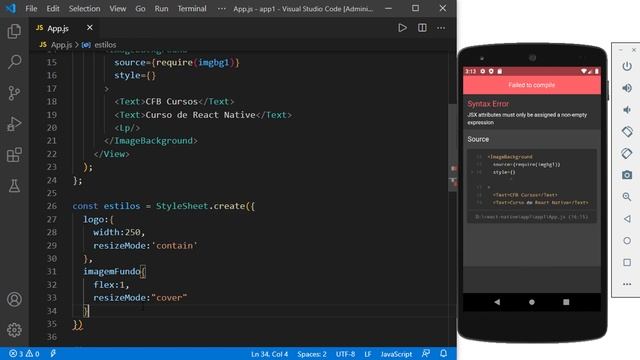Viewport: 640px width, 360px height.
Task: Click the source file path in error box
Action: pos(532,217)
